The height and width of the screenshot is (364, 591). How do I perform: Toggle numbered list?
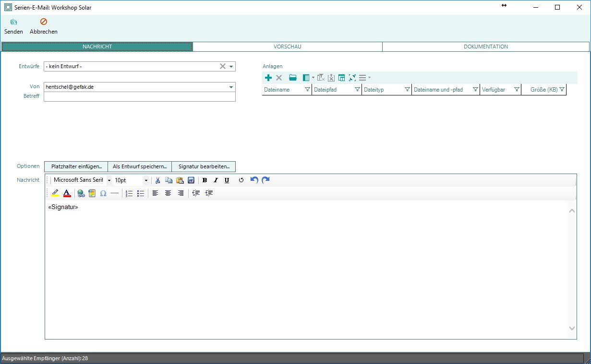tap(129, 193)
